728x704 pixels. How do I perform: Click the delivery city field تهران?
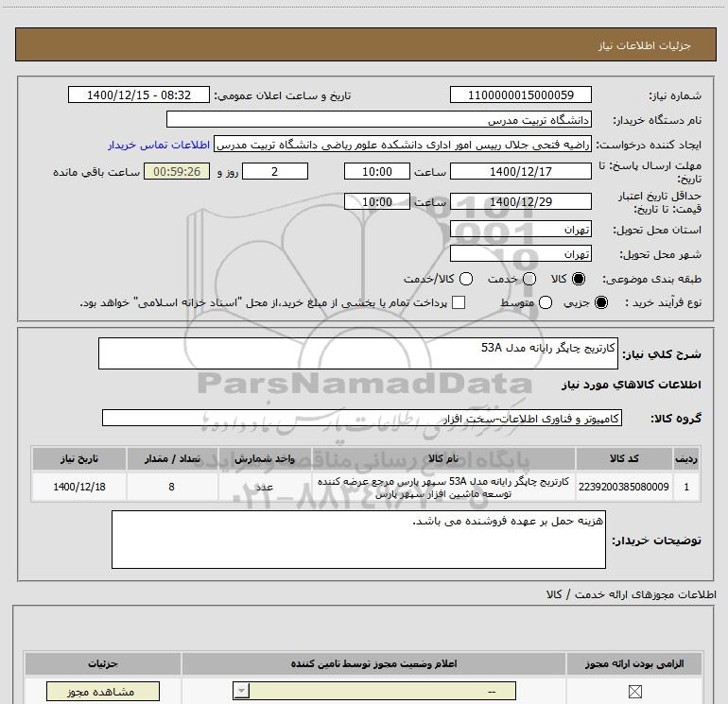click(520, 254)
